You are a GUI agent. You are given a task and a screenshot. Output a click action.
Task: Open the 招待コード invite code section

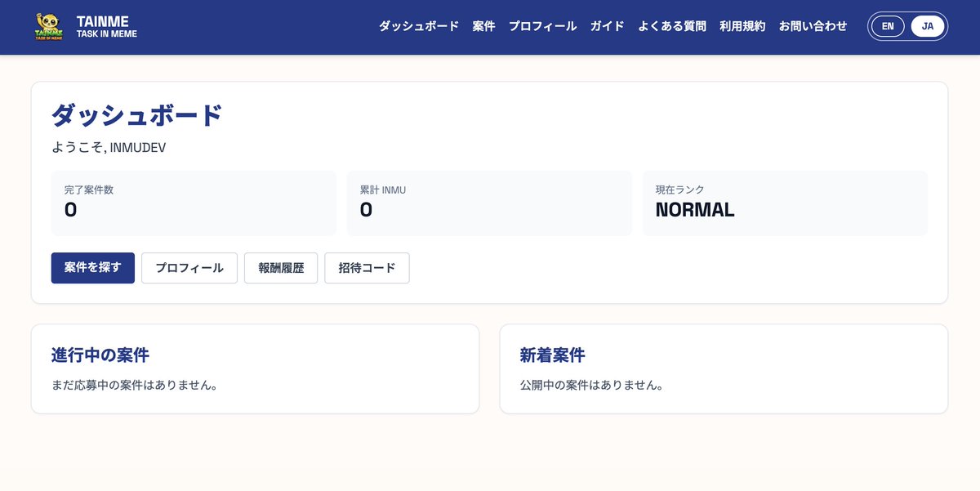[367, 267]
